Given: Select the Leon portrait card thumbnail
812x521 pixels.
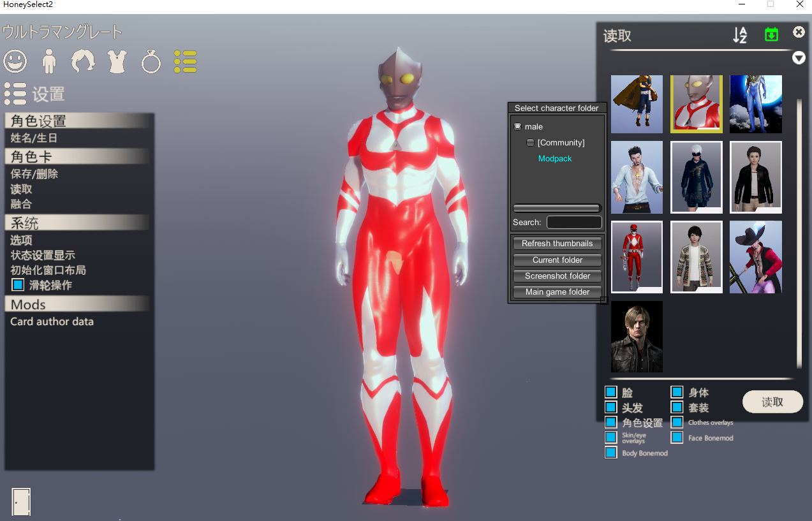Looking at the screenshot, I should click(637, 337).
